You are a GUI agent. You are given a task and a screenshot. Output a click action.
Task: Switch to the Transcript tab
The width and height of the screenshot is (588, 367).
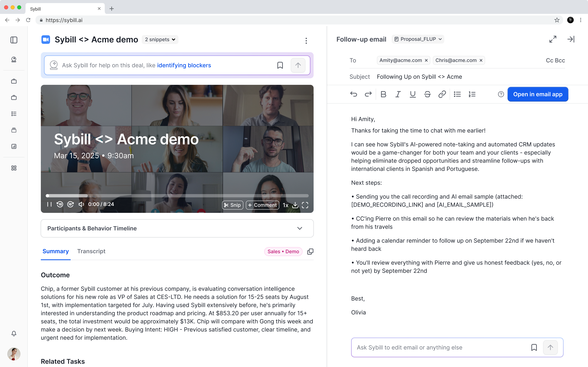[91, 251]
